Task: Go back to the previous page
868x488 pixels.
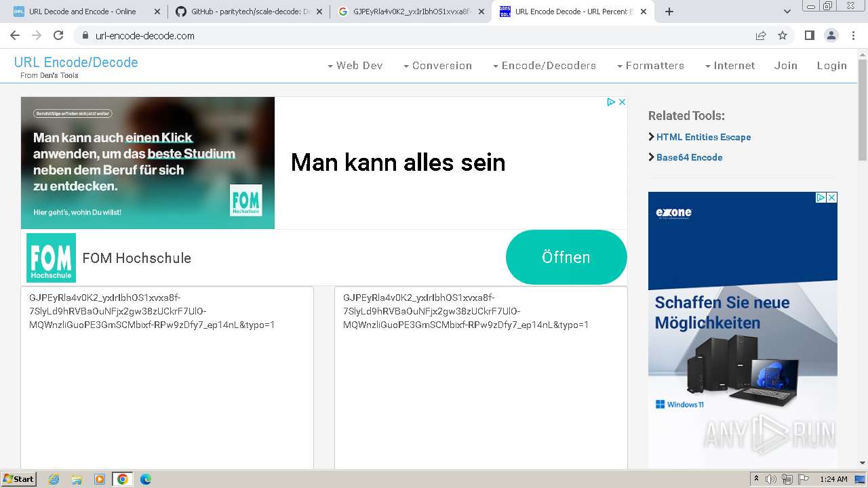Action: pyautogui.click(x=15, y=35)
